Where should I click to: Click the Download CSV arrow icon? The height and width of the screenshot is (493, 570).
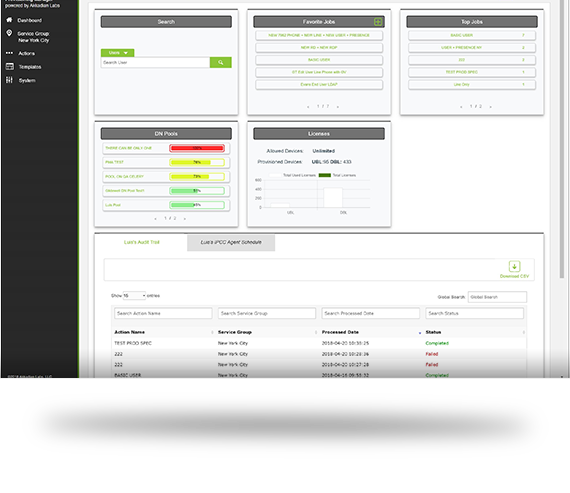pos(514,266)
